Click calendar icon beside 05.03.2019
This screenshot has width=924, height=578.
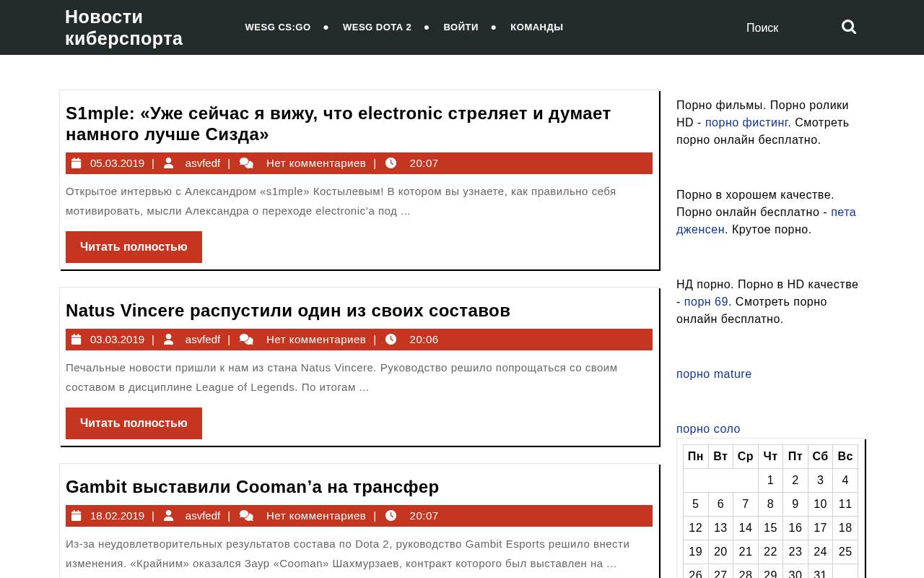click(x=77, y=163)
